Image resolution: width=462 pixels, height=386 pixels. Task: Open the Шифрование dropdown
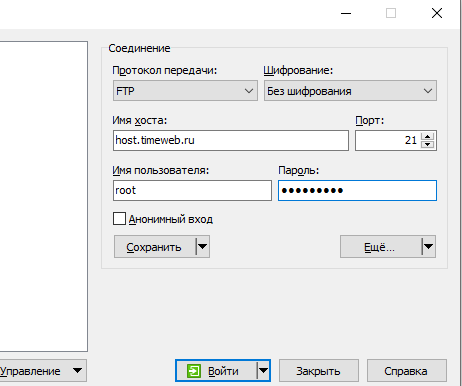(350, 91)
